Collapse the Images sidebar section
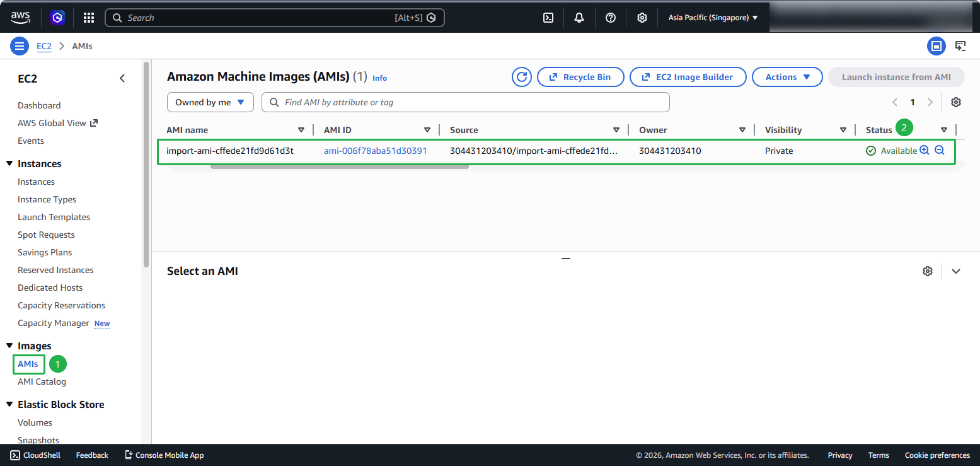The height and width of the screenshot is (466, 980). click(9, 346)
